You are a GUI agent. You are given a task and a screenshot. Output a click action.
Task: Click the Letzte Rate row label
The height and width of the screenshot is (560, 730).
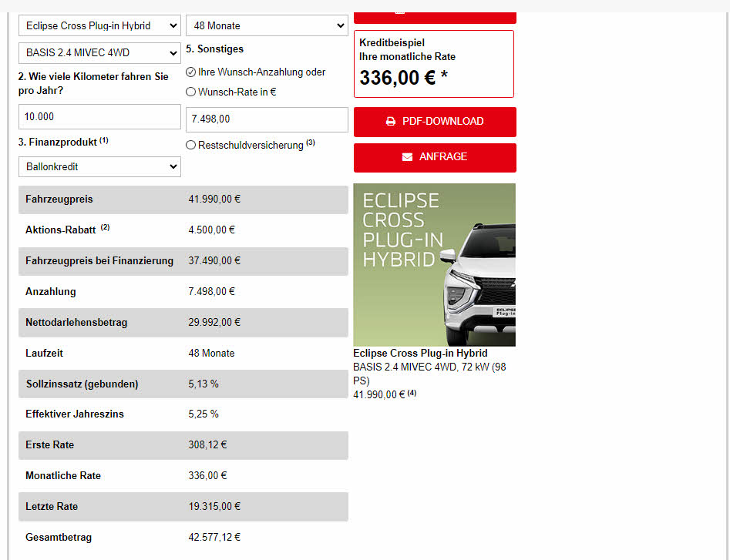coord(52,507)
